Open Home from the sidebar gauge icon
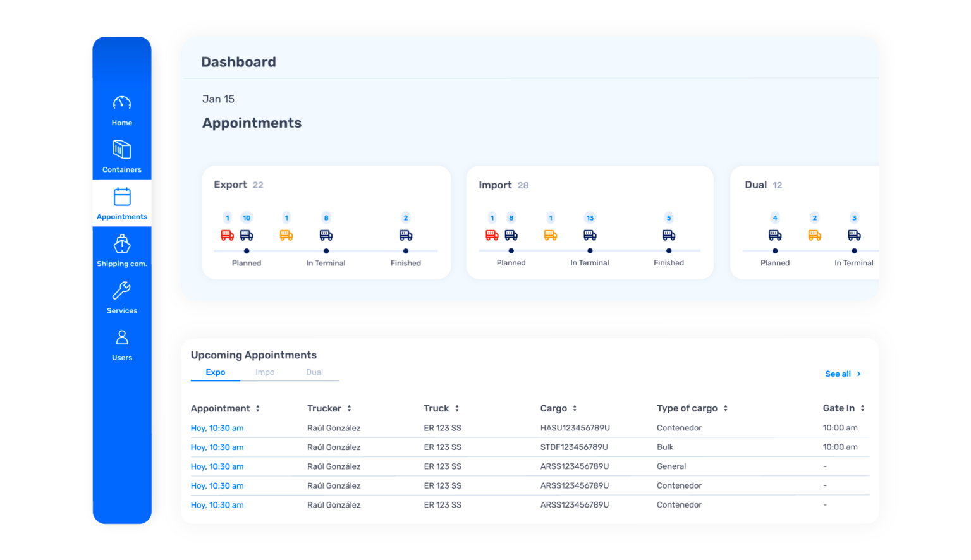Screen dimensions: 971x560 [x=122, y=103]
